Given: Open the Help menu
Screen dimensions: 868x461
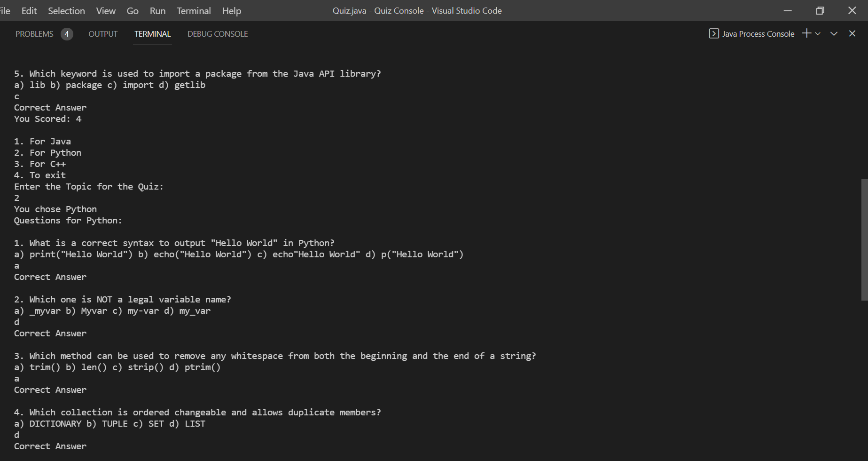Looking at the screenshot, I should click(x=231, y=10).
